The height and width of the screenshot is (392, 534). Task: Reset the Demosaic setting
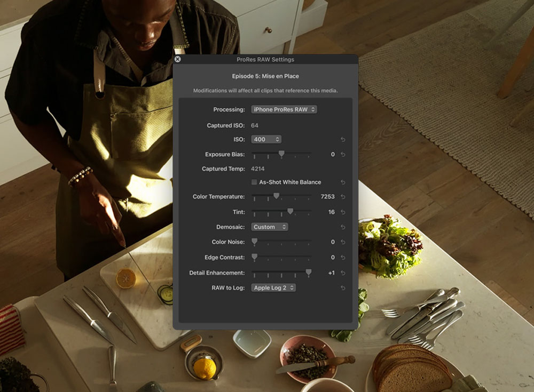tap(343, 227)
